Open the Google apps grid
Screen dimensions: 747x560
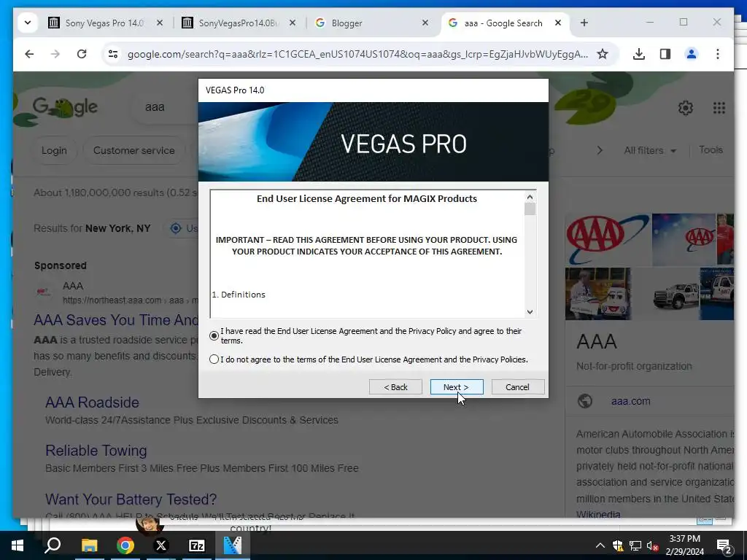point(719,108)
